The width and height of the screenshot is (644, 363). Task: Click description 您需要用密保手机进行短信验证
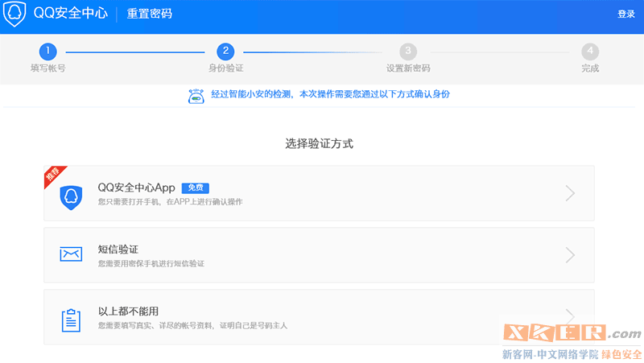pyautogui.click(x=151, y=264)
